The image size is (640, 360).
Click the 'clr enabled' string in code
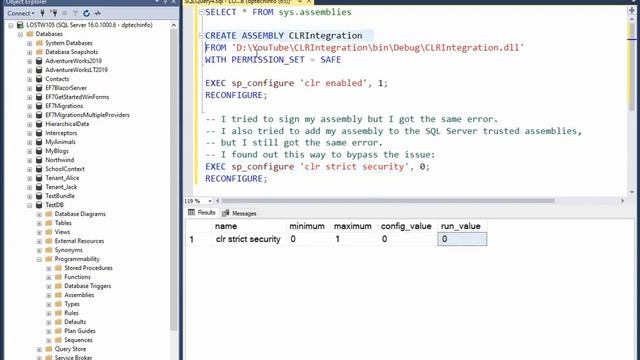pyautogui.click(x=333, y=83)
